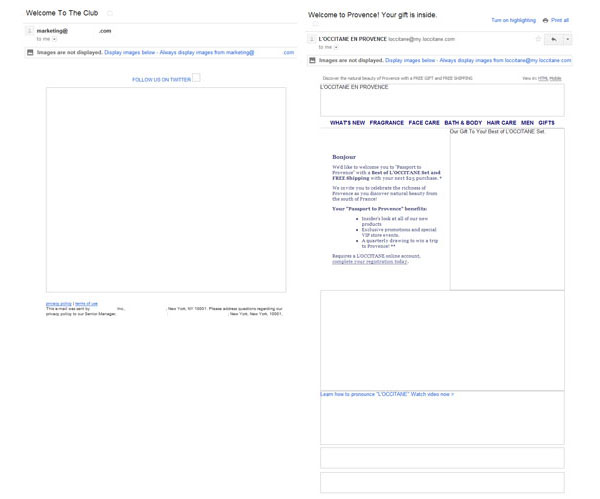This screenshot has height=499, width=600.
Task: Star the L'Occitane email
Action: click(538, 40)
